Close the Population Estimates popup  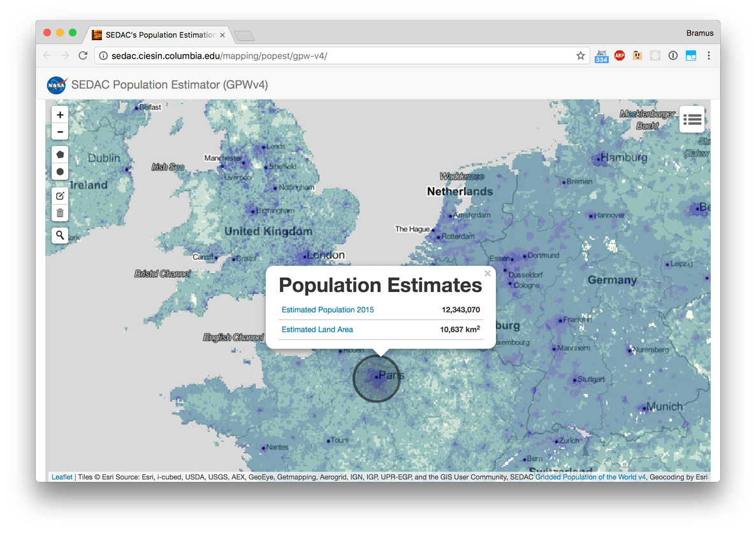[488, 274]
